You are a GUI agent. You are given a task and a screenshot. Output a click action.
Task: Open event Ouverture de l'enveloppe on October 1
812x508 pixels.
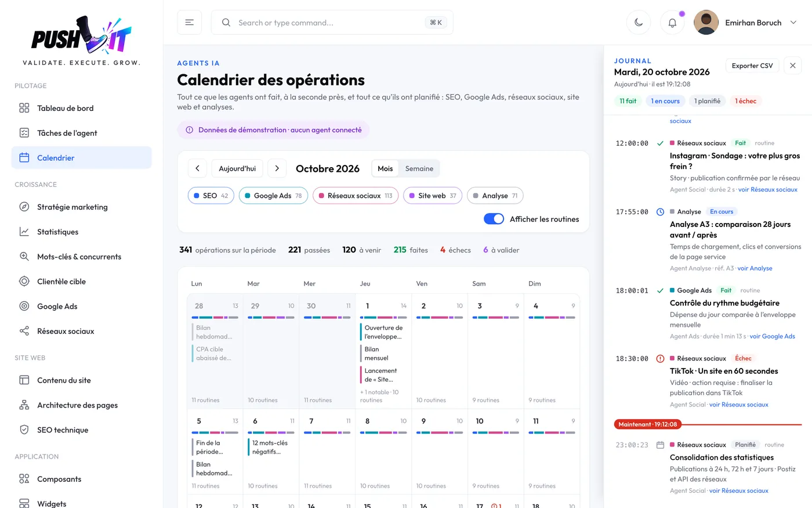click(383, 332)
